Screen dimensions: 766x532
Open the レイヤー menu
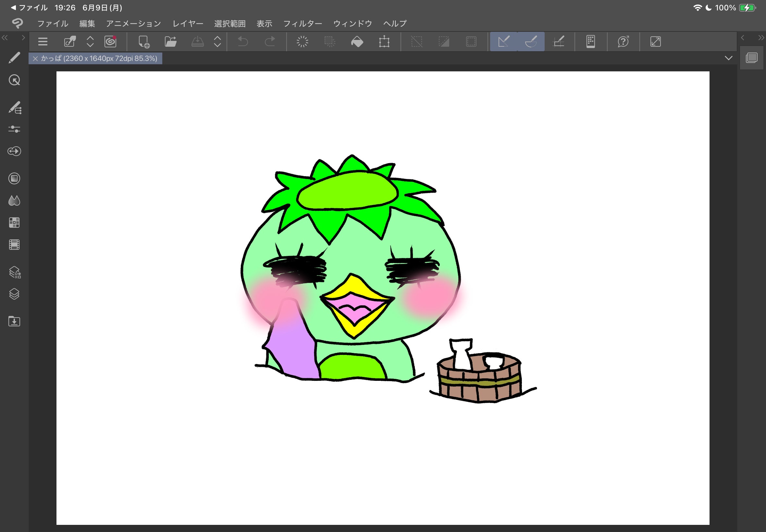tap(188, 24)
